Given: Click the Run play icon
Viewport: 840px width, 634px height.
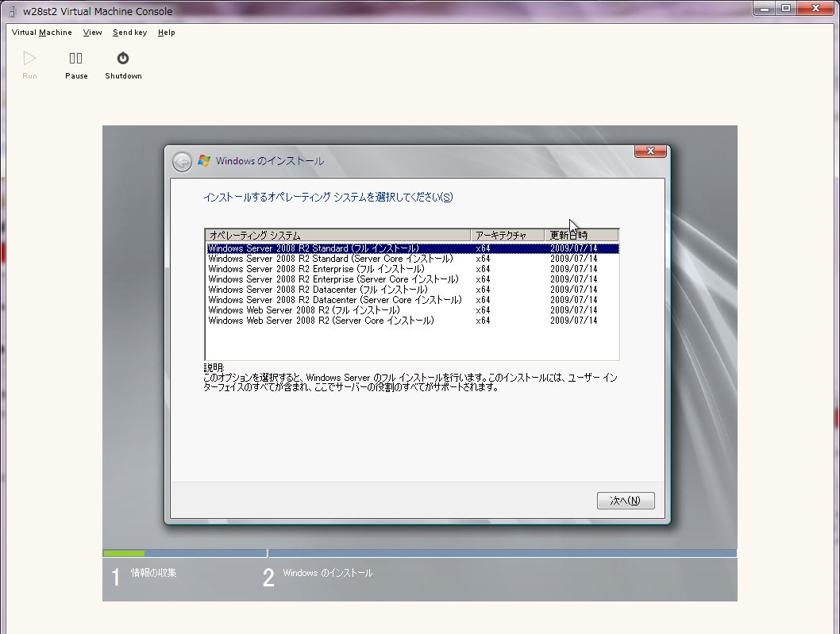Looking at the screenshot, I should click(29, 58).
